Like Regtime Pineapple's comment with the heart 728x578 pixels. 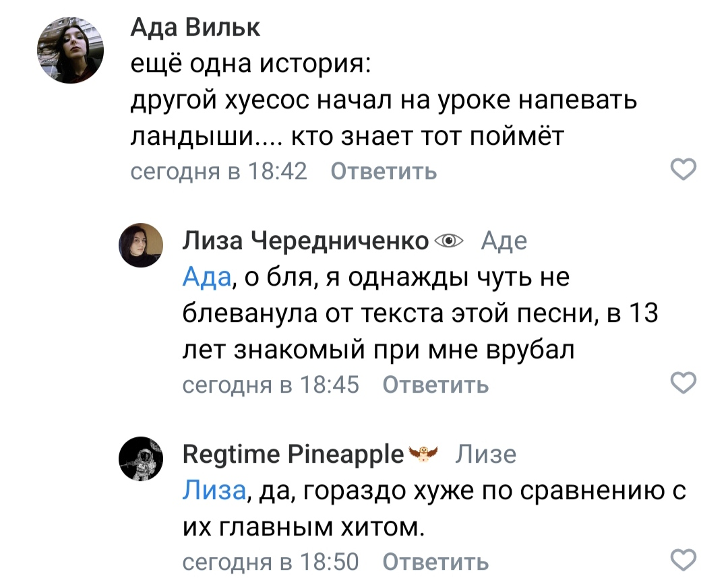(685, 560)
